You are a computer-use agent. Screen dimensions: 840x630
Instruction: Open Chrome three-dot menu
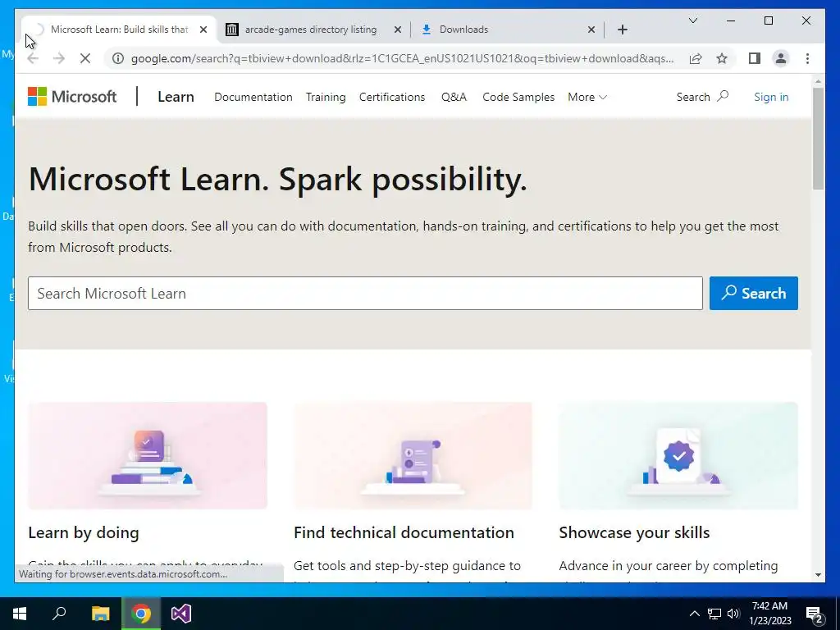pyautogui.click(x=807, y=58)
